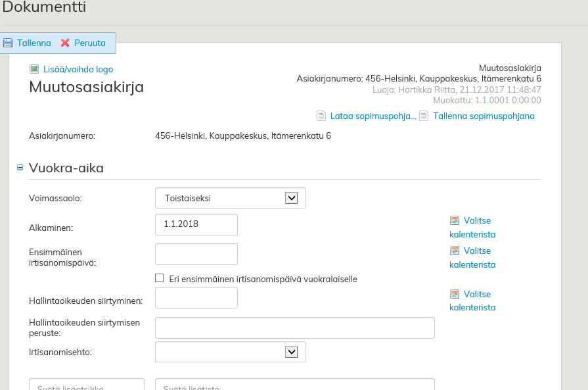Click the red X Peruuta icon
The image size is (588, 390).
(x=65, y=43)
